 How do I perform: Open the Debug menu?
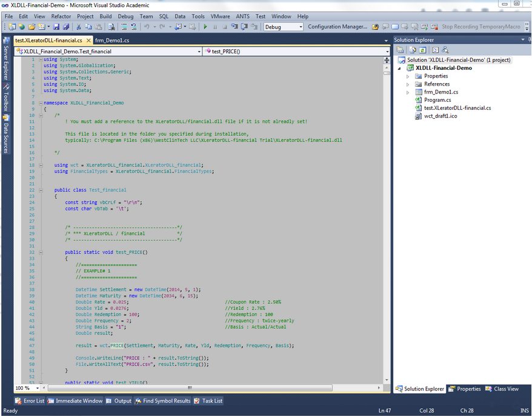click(125, 16)
